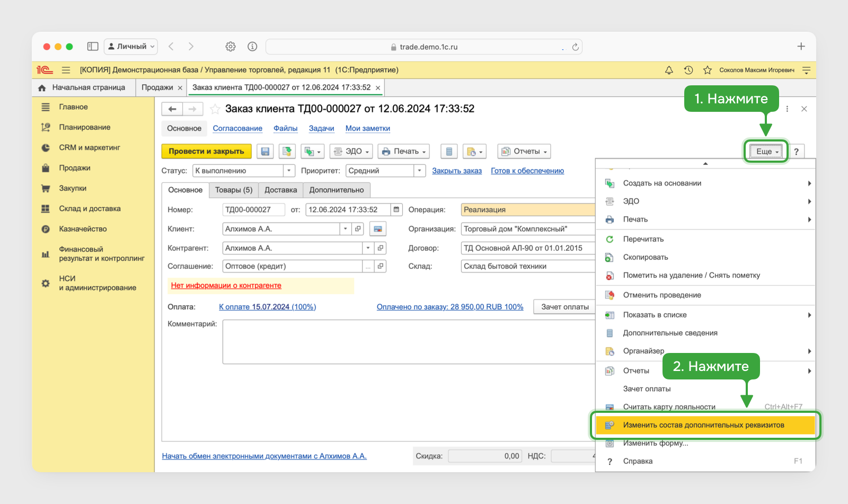Click the back arrow navigation button

(172, 109)
